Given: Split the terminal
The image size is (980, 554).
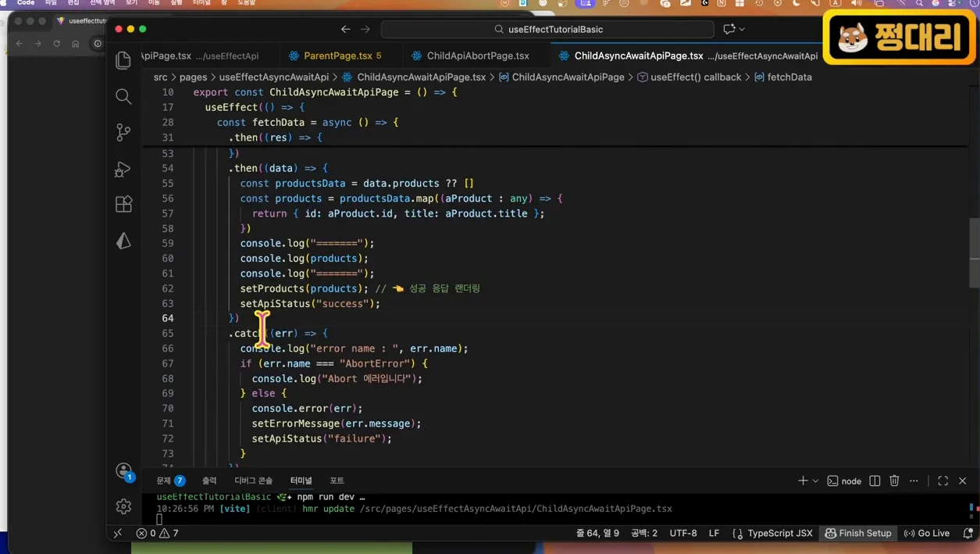Looking at the screenshot, I should tap(875, 481).
